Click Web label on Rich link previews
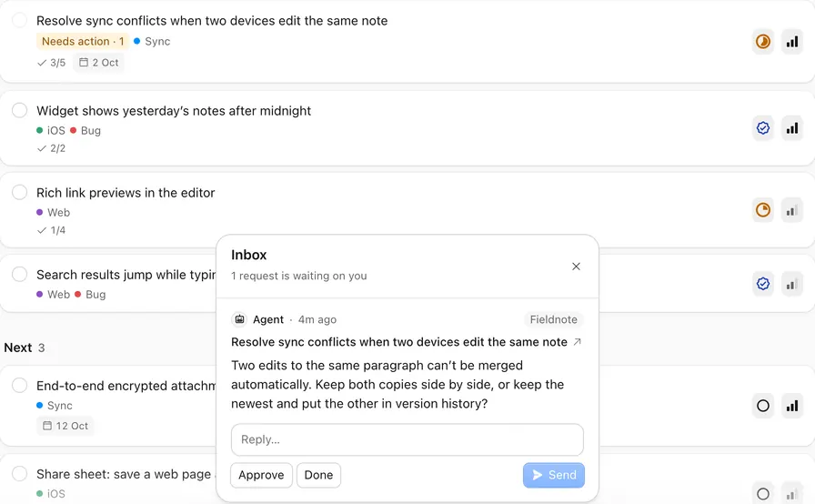Screen dimensions: 815x504 tap(53, 213)
